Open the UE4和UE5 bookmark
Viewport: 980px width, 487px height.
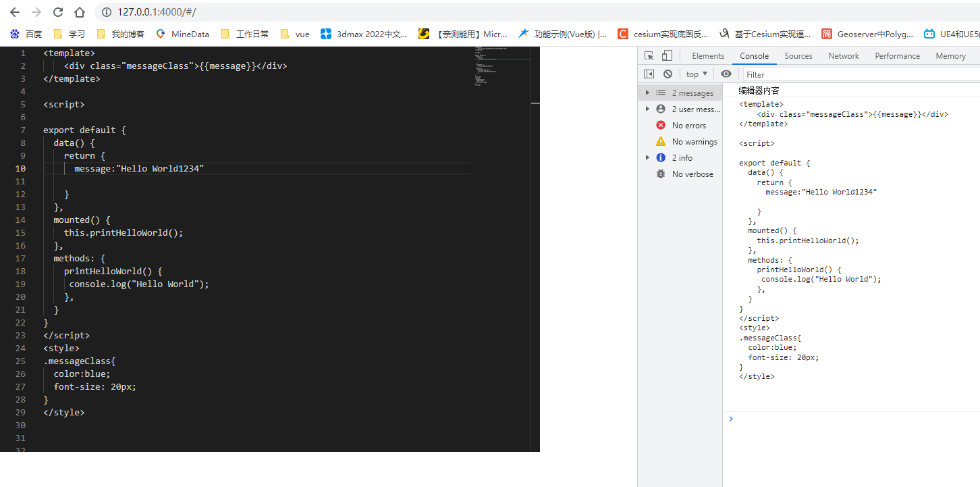coord(952,34)
